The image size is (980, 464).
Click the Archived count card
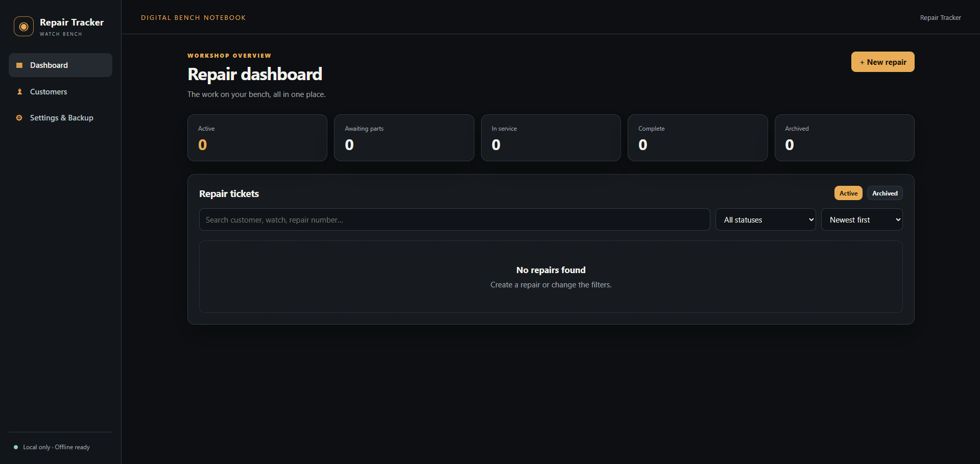coord(845,138)
